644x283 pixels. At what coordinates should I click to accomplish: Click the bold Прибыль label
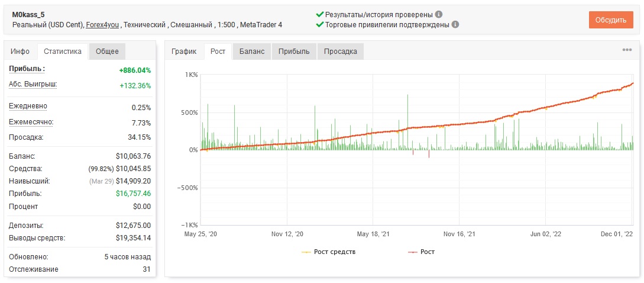(27, 69)
